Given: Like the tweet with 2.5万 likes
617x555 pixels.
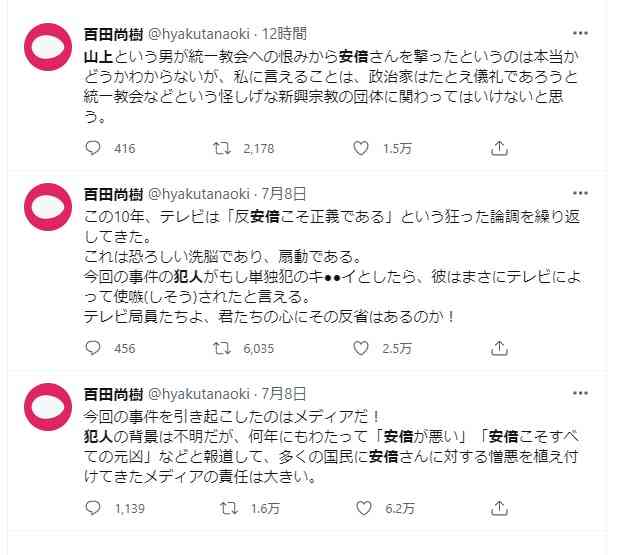Looking at the screenshot, I should tap(361, 348).
